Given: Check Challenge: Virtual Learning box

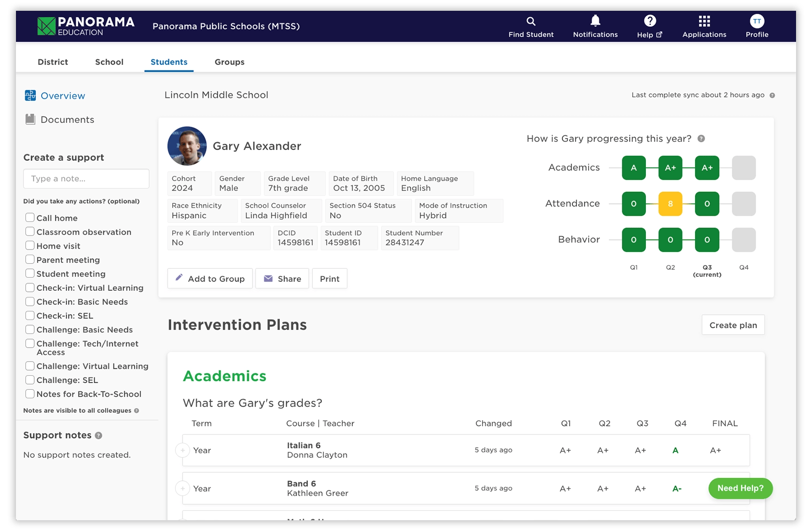Looking at the screenshot, I should tap(30, 366).
